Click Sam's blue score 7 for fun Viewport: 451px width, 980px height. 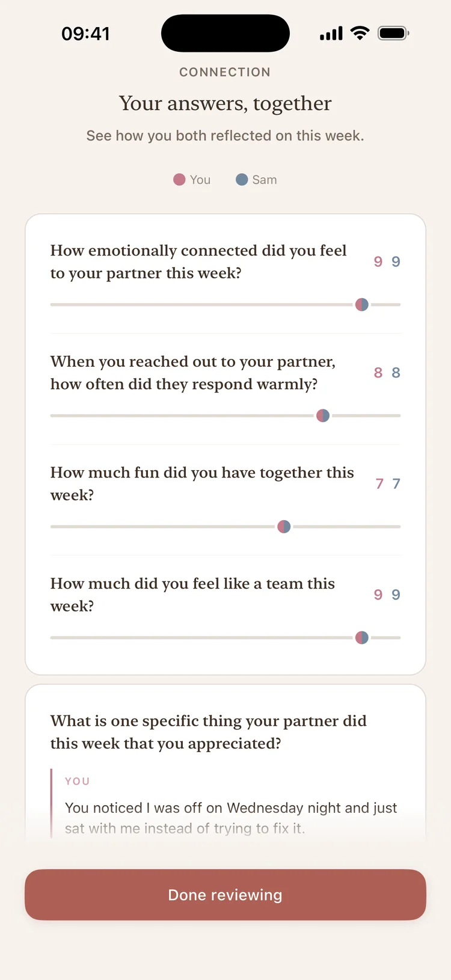(396, 483)
